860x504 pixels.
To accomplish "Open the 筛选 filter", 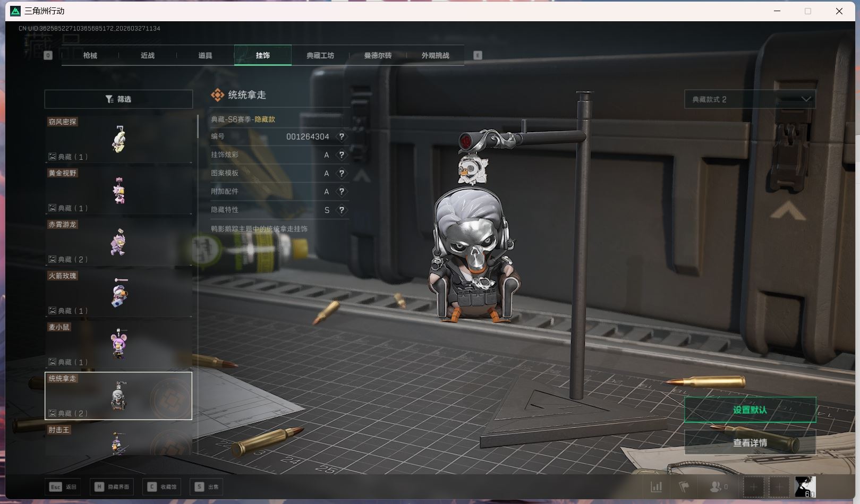I will click(118, 99).
